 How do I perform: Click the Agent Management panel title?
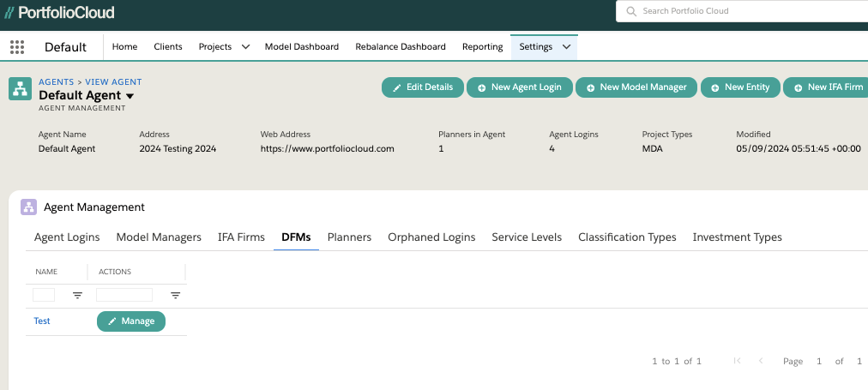[94, 207]
